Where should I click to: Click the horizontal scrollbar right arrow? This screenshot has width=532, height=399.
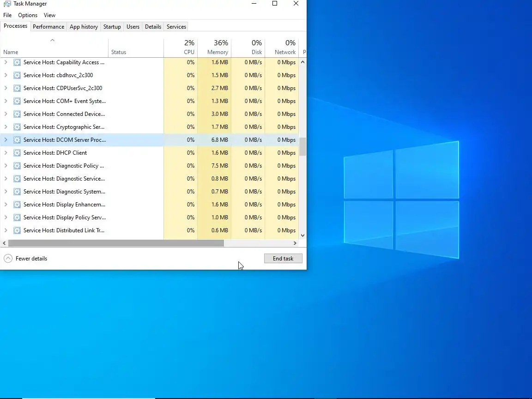coord(295,243)
